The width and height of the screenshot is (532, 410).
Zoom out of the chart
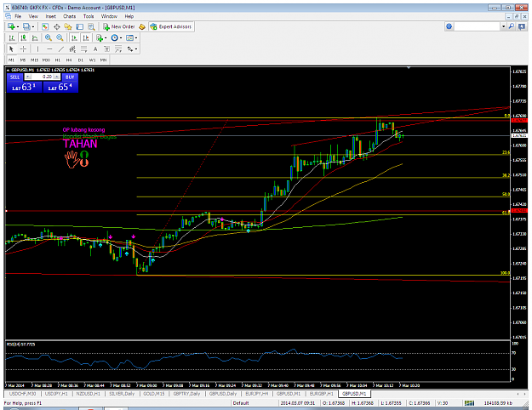[x=60, y=38]
